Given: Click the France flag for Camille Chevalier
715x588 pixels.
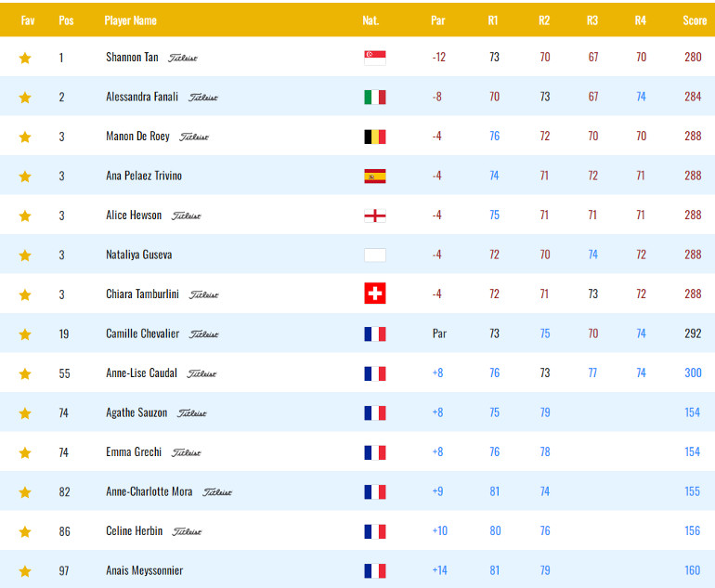Looking at the screenshot, I should click(x=375, y=333).
